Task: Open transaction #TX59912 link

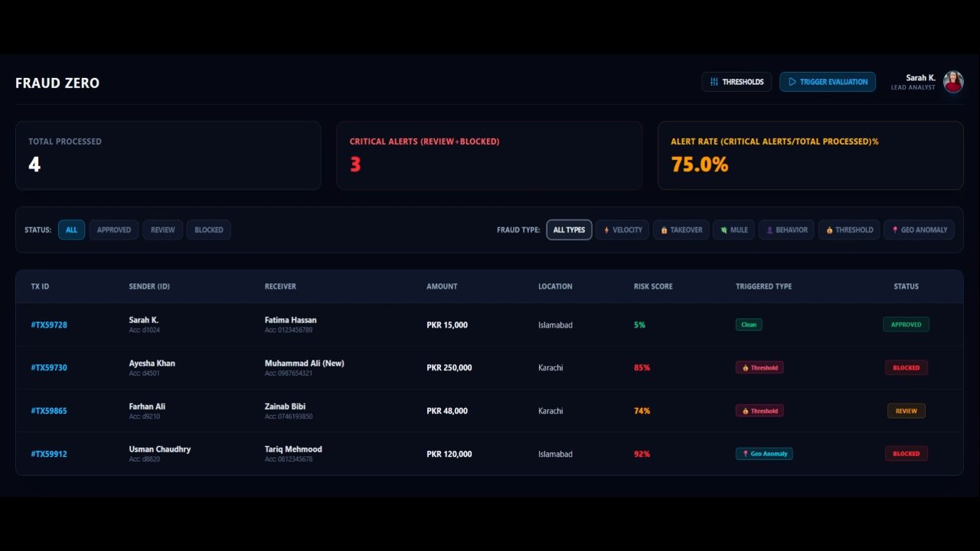Action: click(49, 454)
